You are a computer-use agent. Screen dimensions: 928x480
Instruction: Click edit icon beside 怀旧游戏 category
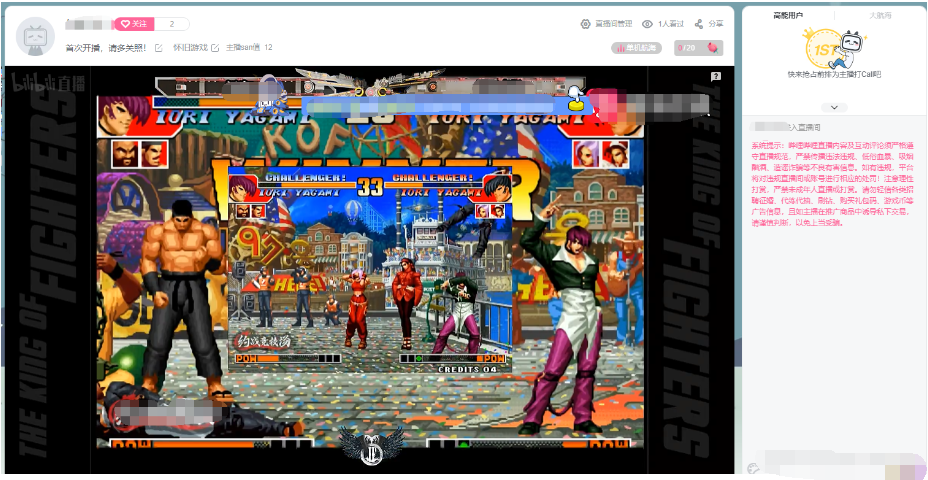pyautogui.click(x=214, y=48)
